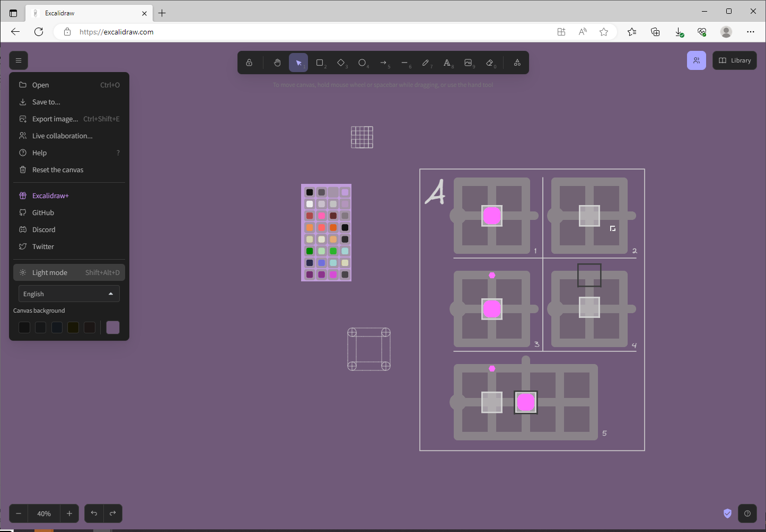Select the Diamond tool

[341, 62]
